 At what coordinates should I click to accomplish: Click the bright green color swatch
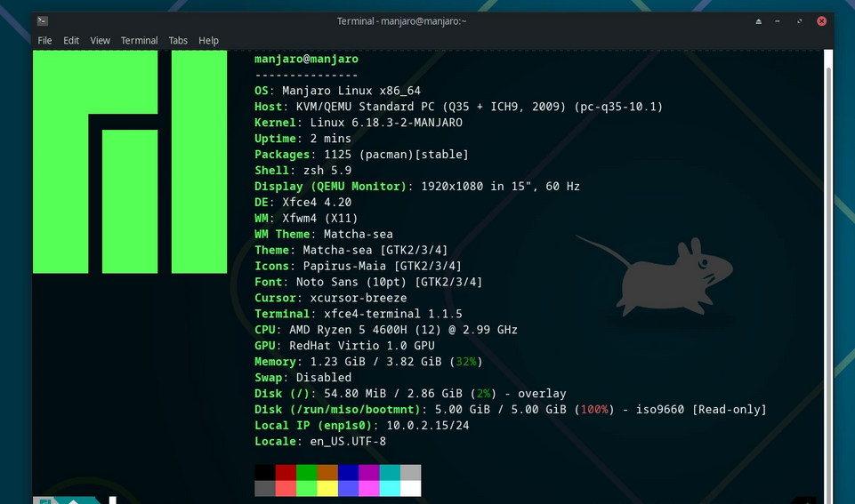[306, 488]
